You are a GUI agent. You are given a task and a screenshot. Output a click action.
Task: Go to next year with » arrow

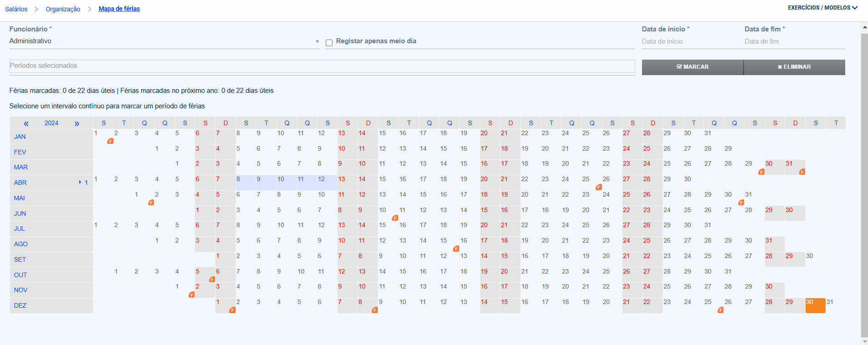pos(77,123)
